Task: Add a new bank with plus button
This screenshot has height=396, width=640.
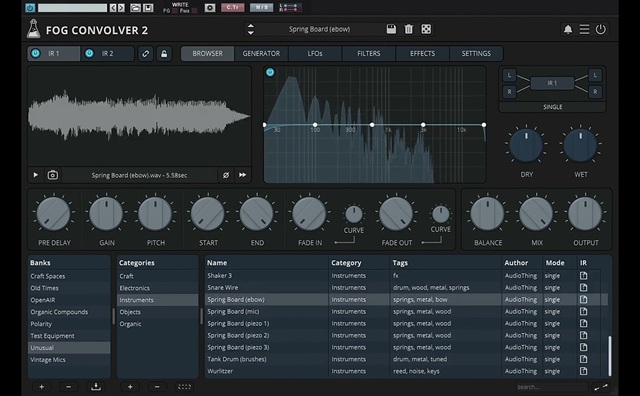Action: pos(41,387)
